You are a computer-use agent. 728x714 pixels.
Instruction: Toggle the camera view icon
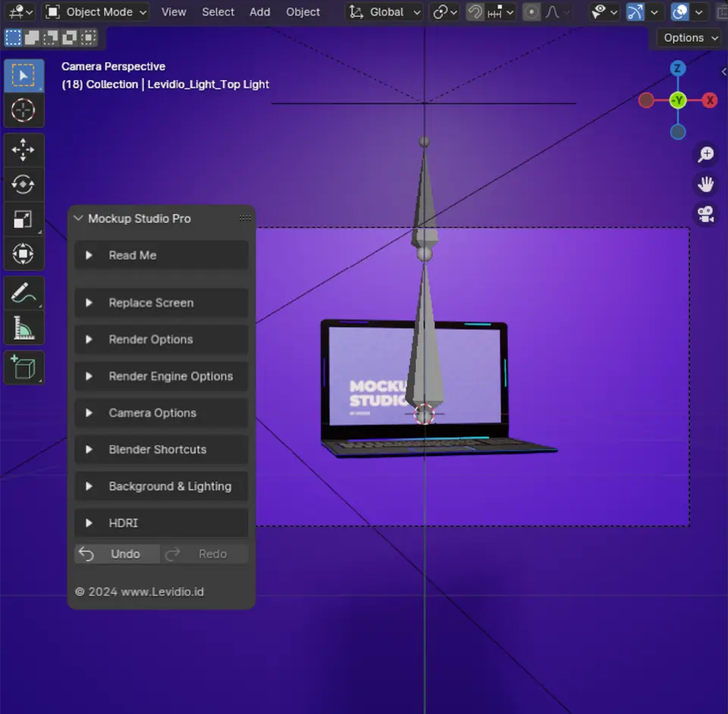(x=706, y=215)
